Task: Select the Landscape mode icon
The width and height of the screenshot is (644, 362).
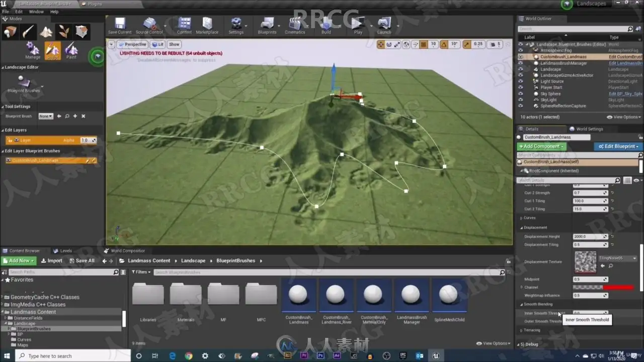Action: point(46,32)
